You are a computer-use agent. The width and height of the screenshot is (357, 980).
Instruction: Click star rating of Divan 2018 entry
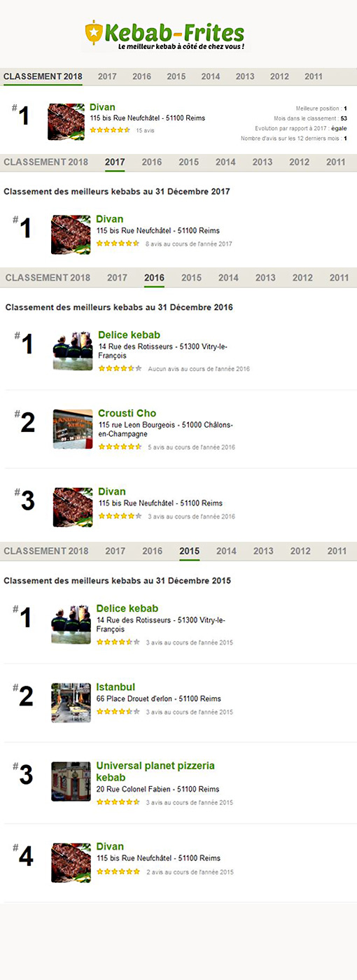(x=110, y=130)
